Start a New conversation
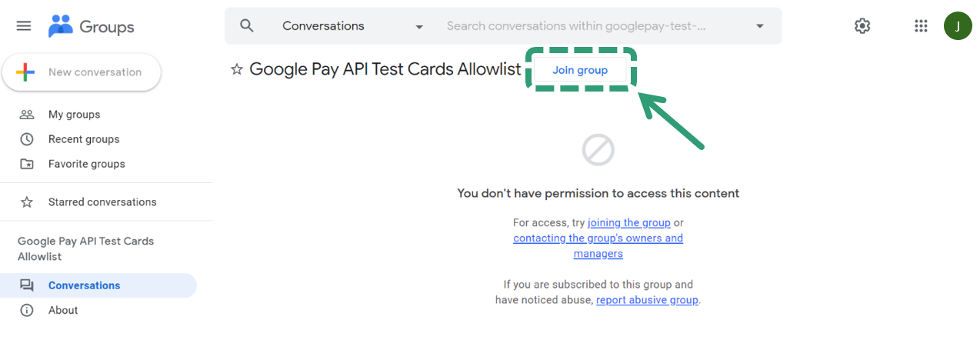 click(82, 72)
